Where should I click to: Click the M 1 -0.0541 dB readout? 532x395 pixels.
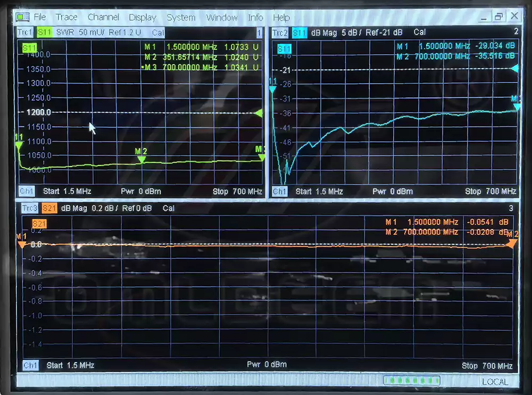[x=447, y=222]
